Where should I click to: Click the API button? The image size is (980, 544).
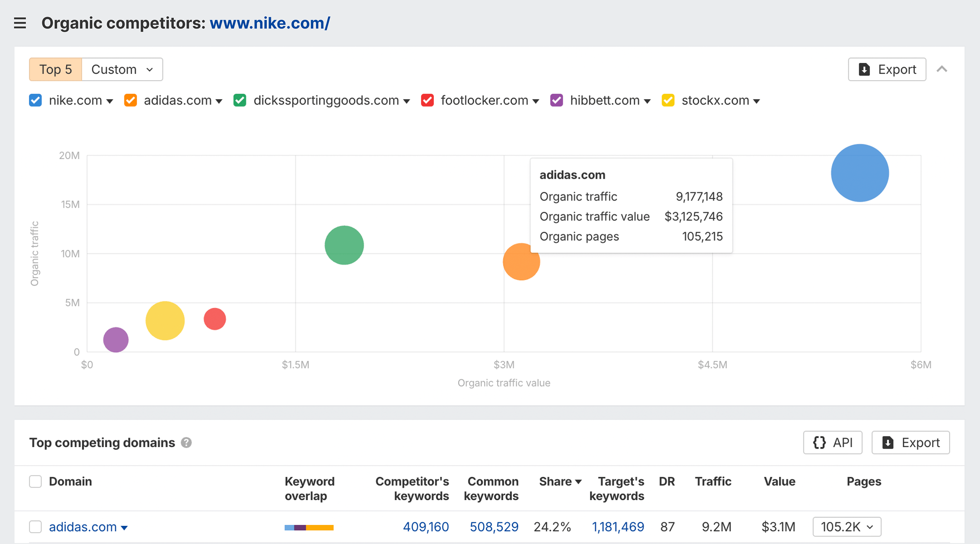[833, 442]
